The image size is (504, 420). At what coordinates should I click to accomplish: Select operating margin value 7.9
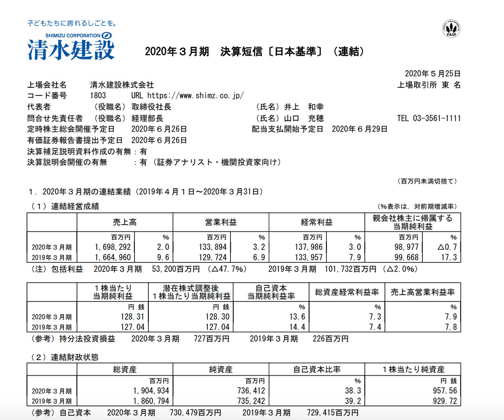click(451, 317)
